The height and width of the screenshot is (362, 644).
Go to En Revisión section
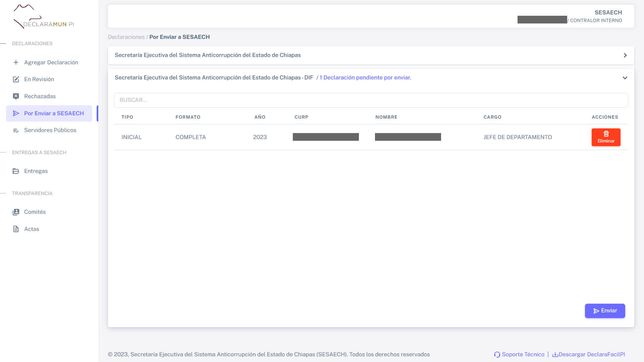click(x=49, y=79)
